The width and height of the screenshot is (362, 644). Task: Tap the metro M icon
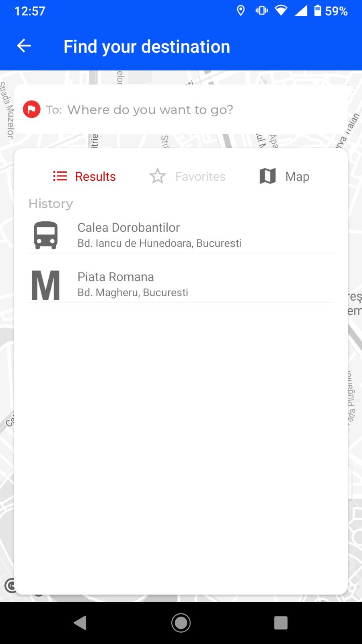tap(45, 285)
